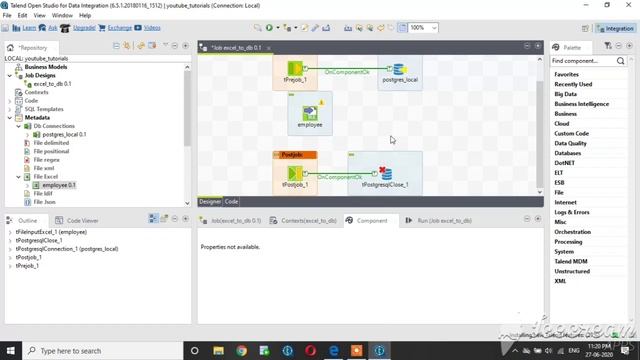Collapse the tPostgresqlClose subjob minus toggle
Image resolution: width=640 pixels, height=360 pixels.
tap(351, 155)
